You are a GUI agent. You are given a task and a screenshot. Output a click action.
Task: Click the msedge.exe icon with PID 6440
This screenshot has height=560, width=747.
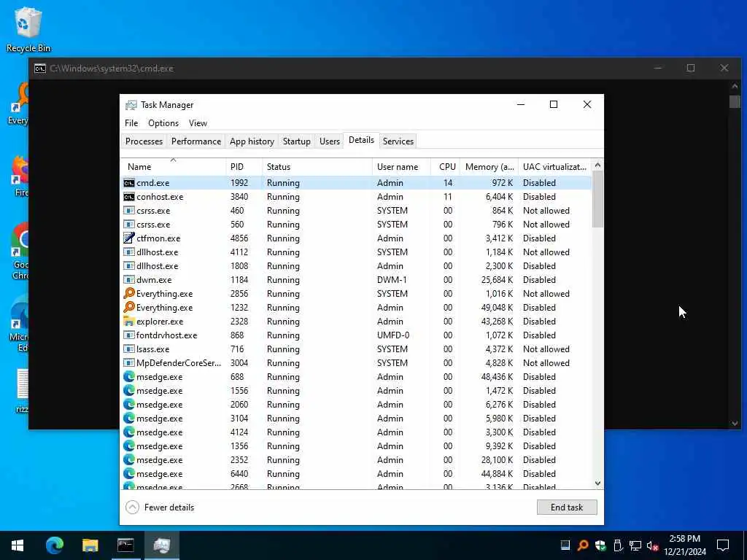(128, 474)
